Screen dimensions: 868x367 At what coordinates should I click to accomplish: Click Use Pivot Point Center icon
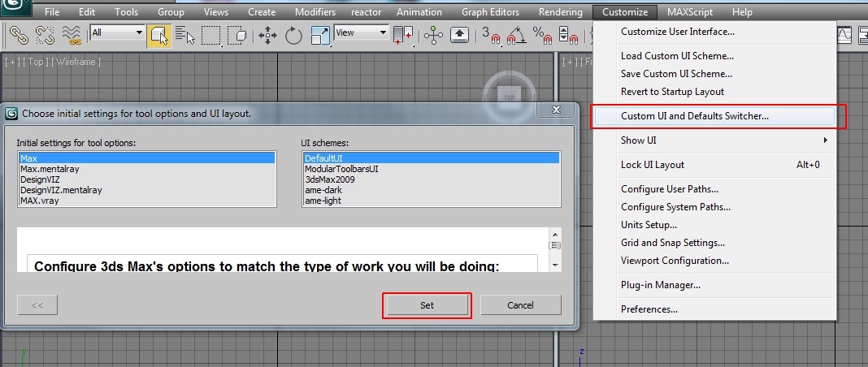(401, 36)
